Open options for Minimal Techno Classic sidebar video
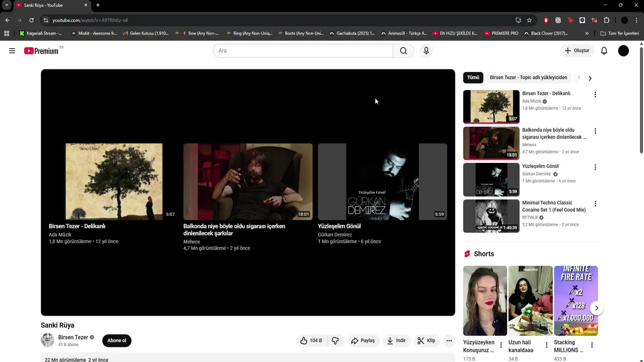Image resolution: width=644 pixels, height=362 pixels. pyautogui.click(x=595, y=204)
